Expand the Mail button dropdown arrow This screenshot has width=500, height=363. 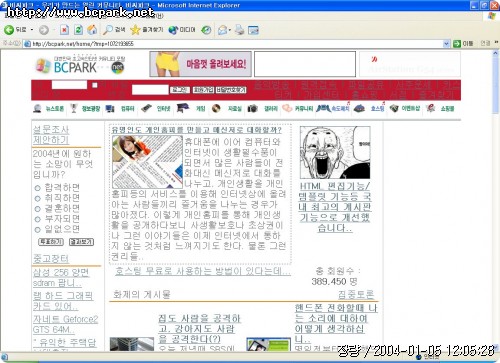click(230, 30)
